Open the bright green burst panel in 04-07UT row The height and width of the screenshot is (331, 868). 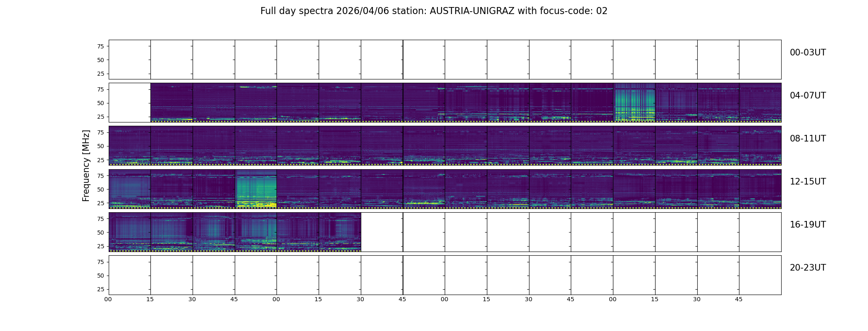coord(634,103)
